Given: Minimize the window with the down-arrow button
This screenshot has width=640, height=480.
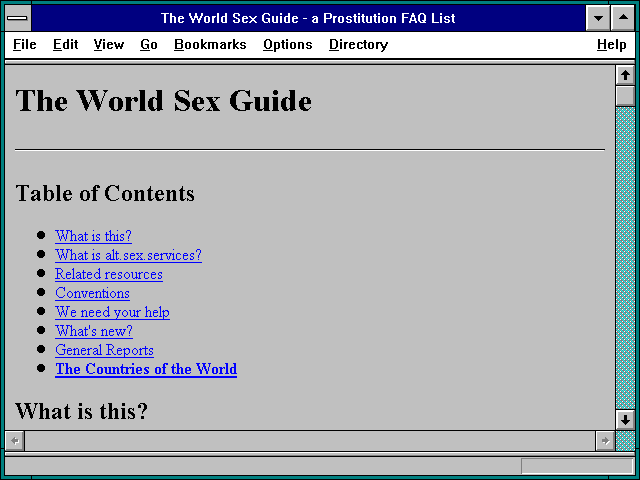Looking at the screenshot, I should click(x=598, y=18).
